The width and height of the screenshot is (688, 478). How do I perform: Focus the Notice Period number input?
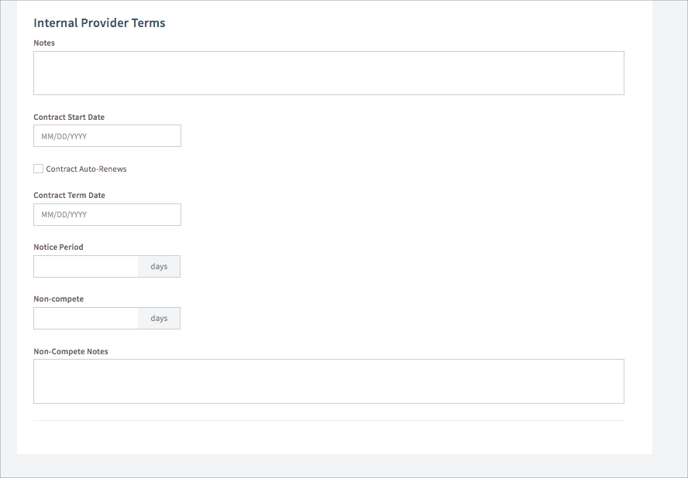86,266
